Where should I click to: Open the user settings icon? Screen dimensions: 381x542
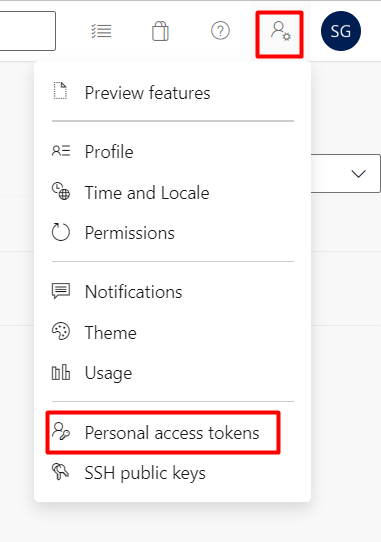280,31
